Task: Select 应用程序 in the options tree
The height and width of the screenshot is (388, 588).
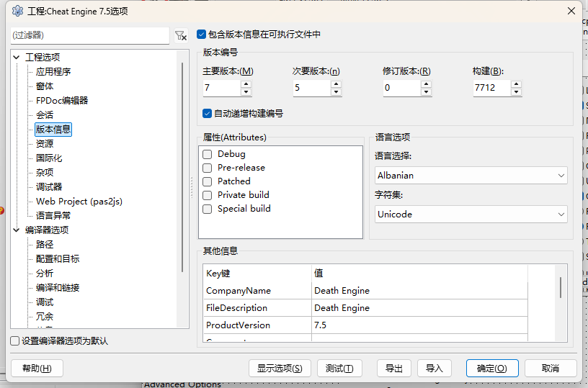Action: tap(53, 71)
